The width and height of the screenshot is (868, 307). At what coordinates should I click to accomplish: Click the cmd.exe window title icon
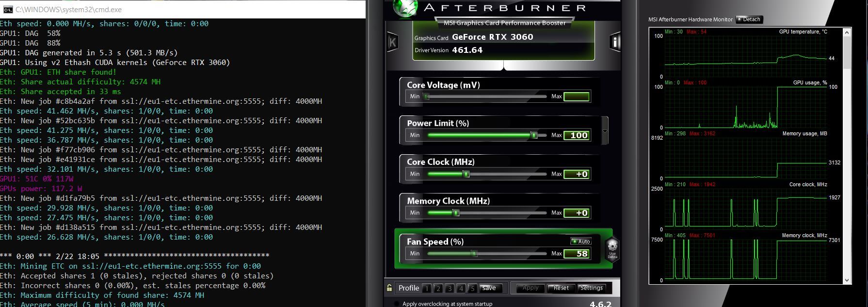(8, 9)
